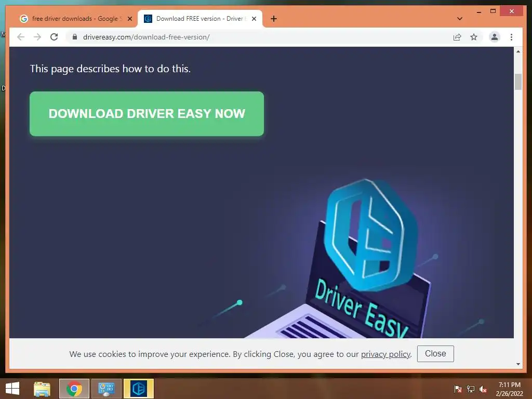Open the Chrome three-dot menu

[511, 37]
